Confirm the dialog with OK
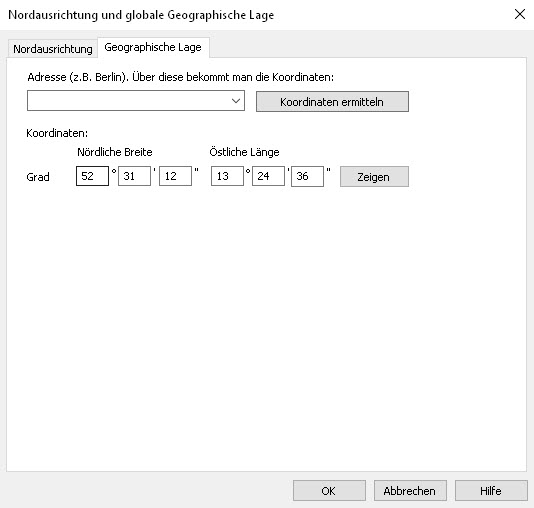Viewport: 534px width, 508px height. 329,491
